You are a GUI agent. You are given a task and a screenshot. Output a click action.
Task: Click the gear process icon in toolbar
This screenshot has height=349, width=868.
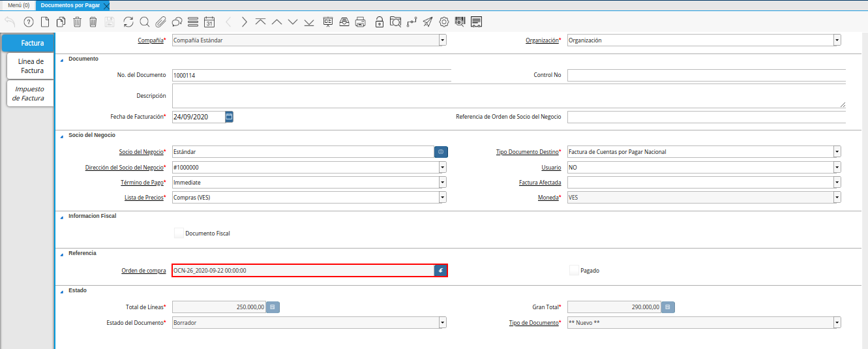(444, 22)
